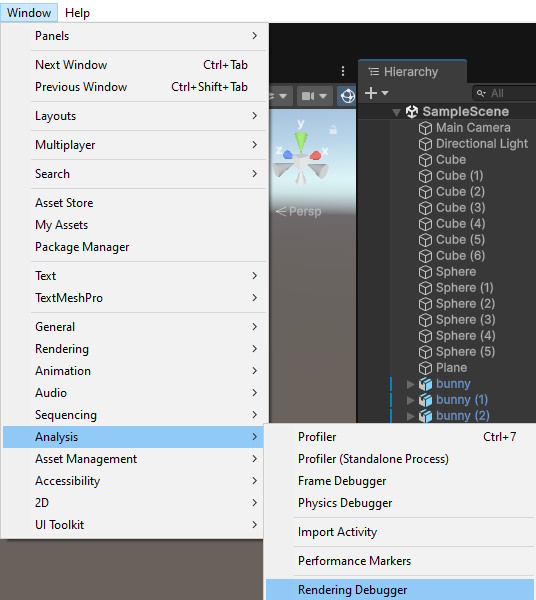Open the Window menu in menu bar
The height and width of the screenshot is (600, 536).
(x=29, y=13)
